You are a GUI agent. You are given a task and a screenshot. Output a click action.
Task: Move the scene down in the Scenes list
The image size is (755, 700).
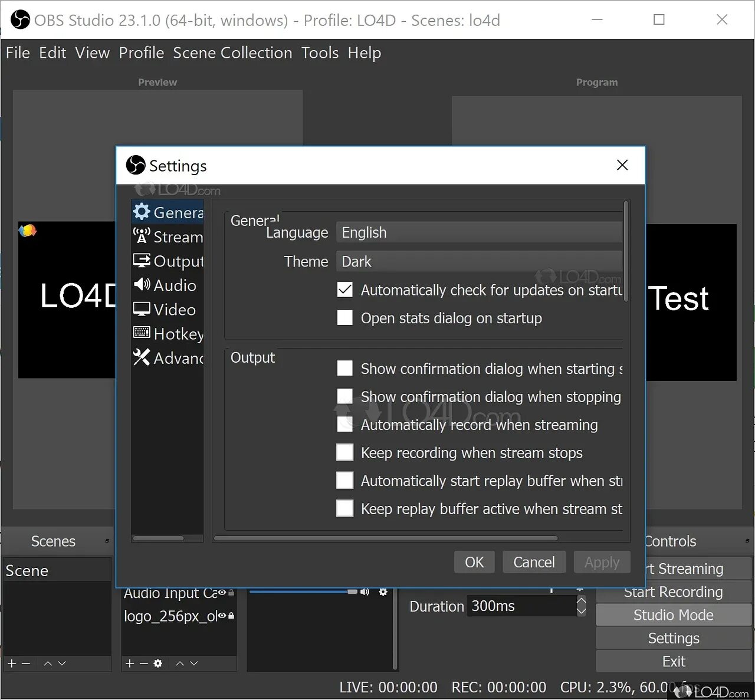point(62,663)
